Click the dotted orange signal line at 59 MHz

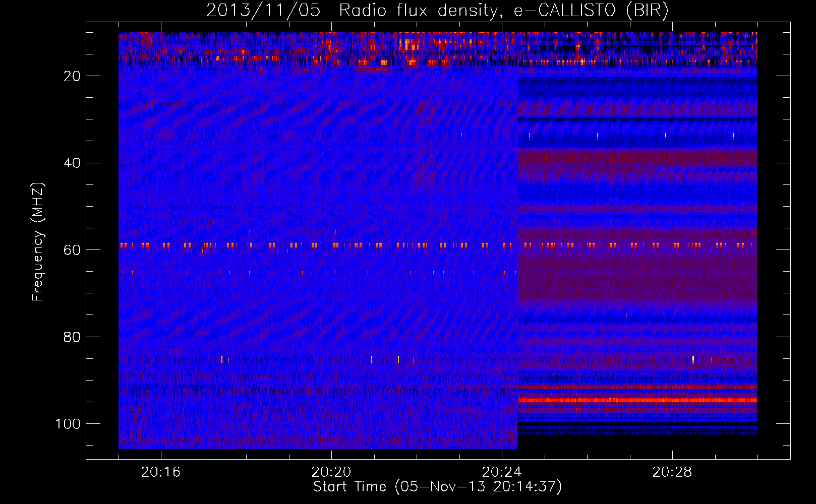pyautogui.click(x=438, y=245)
